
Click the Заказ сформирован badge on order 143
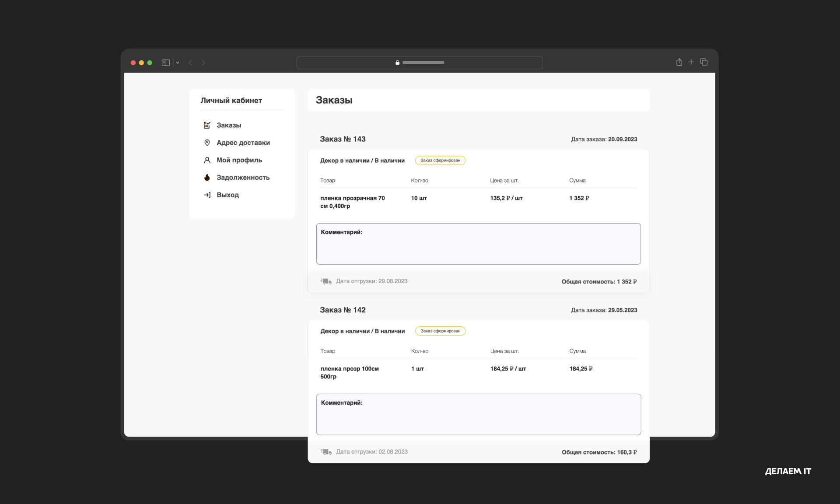(440, 161)
